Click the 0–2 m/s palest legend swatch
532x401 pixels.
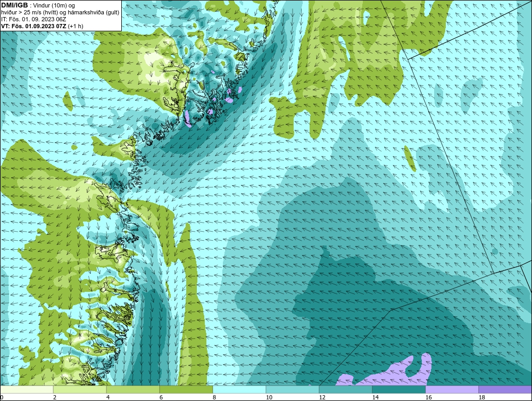point(27,389)
